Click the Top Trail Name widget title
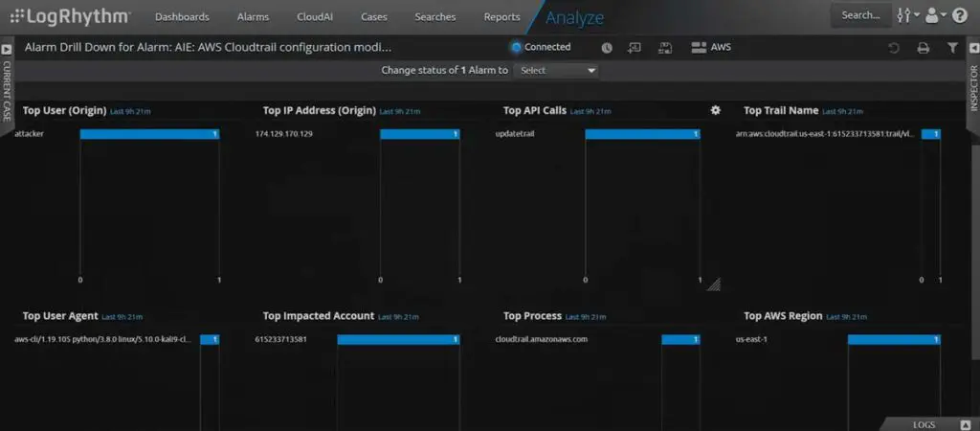980x431 pixels. click(781, 110)
